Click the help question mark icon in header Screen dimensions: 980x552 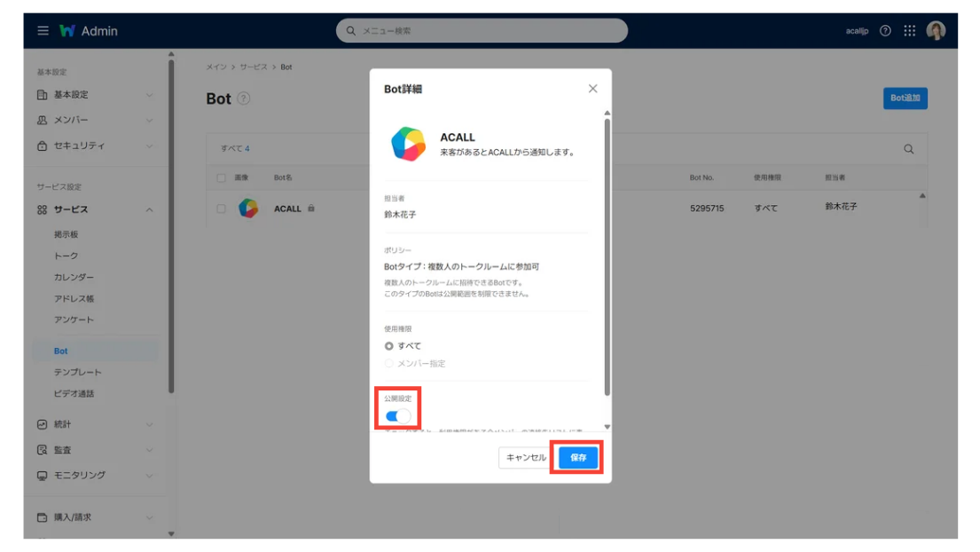[885, 31]
